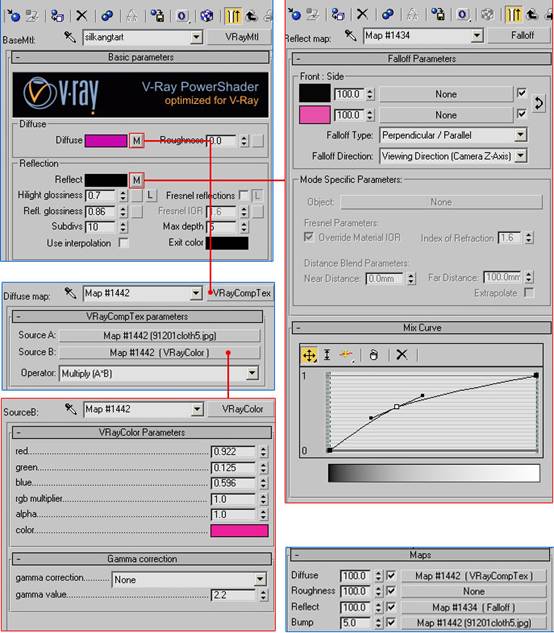
Task: Open Map #1434 (Falloff) button in Maps rollout
Action: (474, 607)
